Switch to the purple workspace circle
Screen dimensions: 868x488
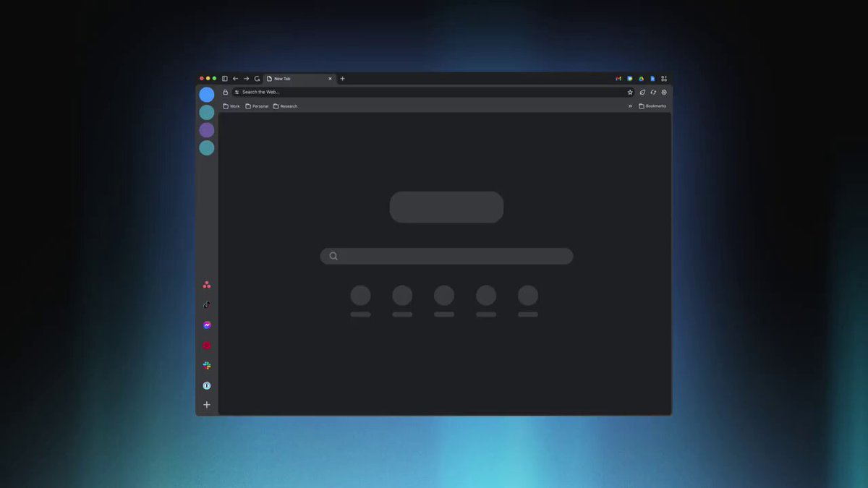coord(207,130)
